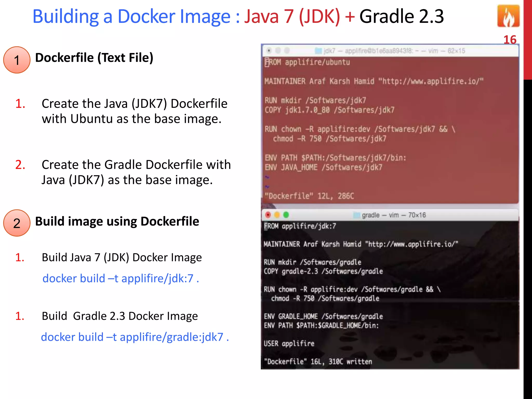This screenshot has height=399, width=532.
Task: Click 'COPY gradle-2.3 /Softwares/gradle' line
Action: pyautogui.click(x=323, y=271)
